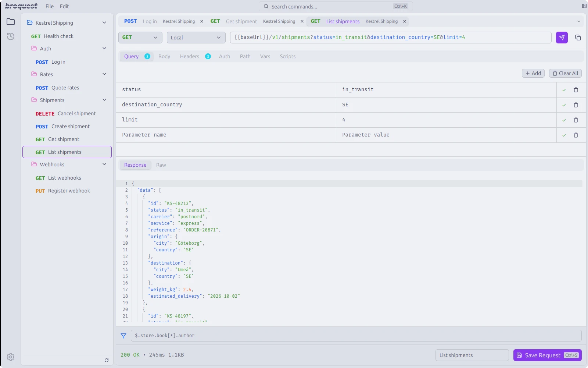Click the Add parameter button
This screenshot has height=368, width=588.
pos(533,73)
